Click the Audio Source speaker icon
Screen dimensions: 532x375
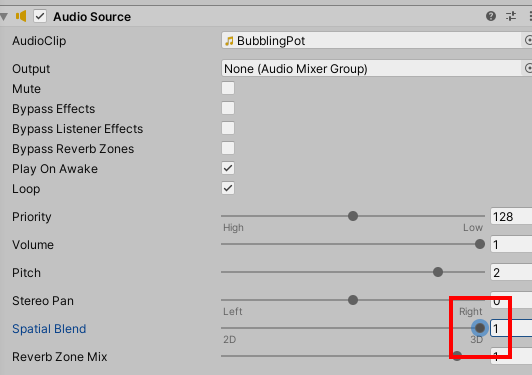pyautogui.click(x=21, y=16)
